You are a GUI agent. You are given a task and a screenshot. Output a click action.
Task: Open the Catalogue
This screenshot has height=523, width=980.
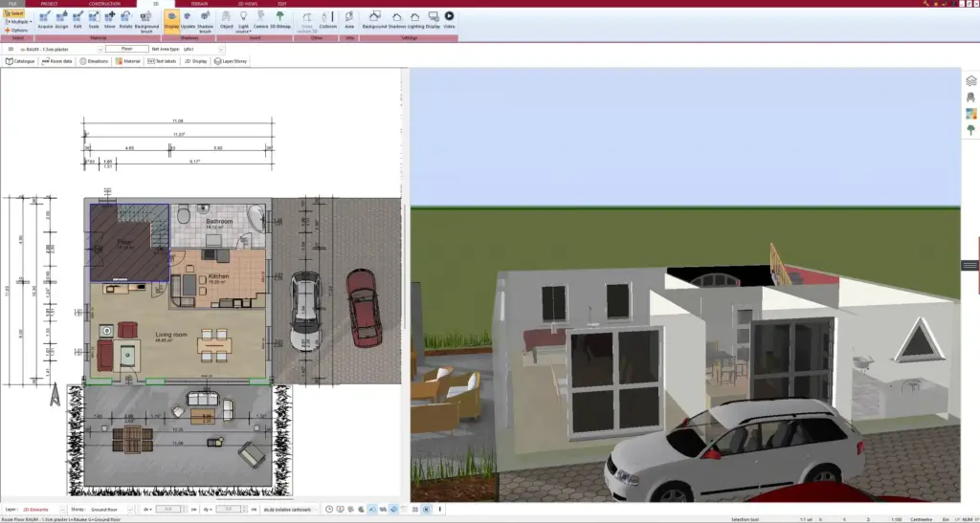coord(20,61)
